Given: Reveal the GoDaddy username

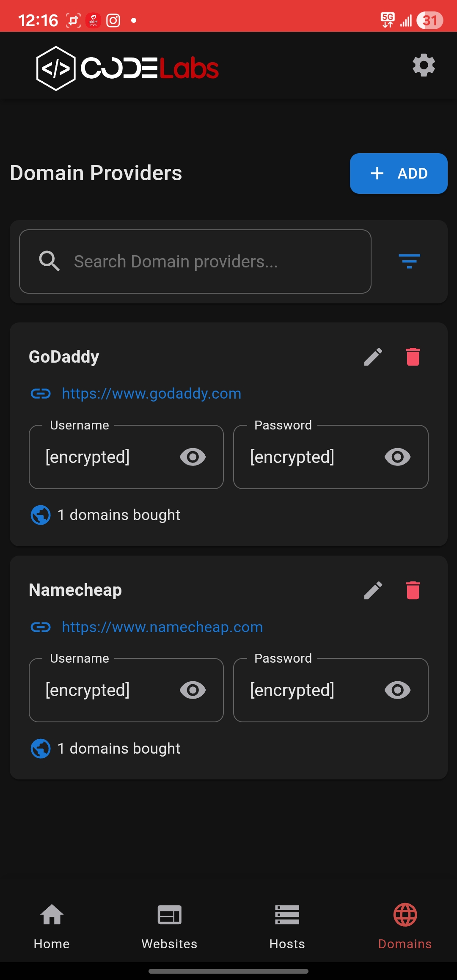Looking at the screenshot, I should point(192,457).
